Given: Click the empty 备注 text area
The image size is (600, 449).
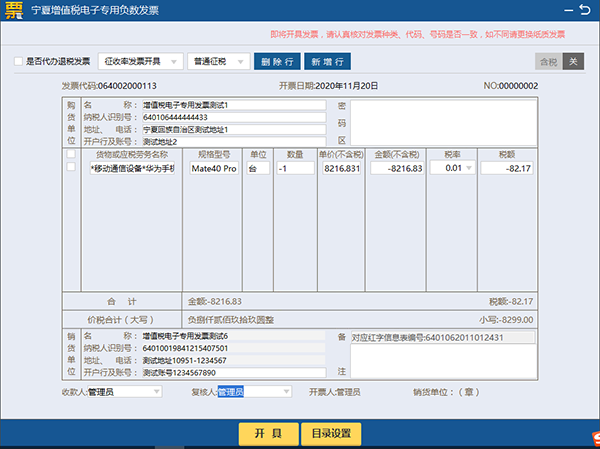Looking at the screenshot, I should [x=443, y=361].
